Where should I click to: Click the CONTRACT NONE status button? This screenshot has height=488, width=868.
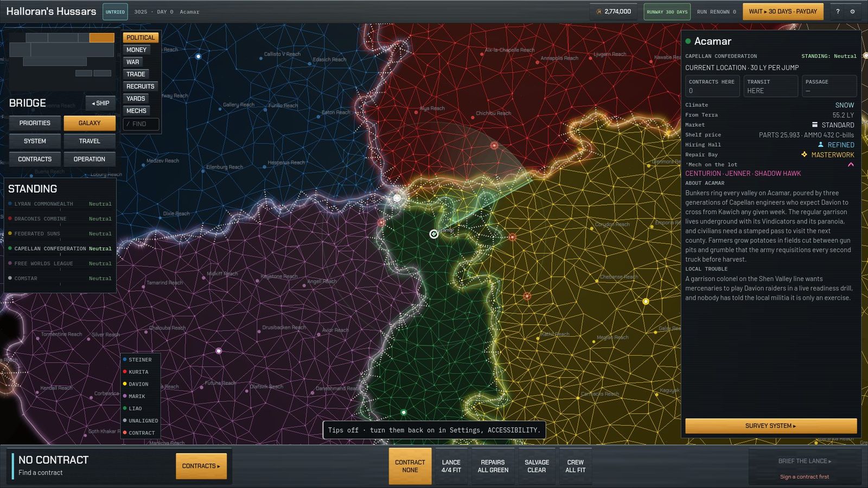410,466
